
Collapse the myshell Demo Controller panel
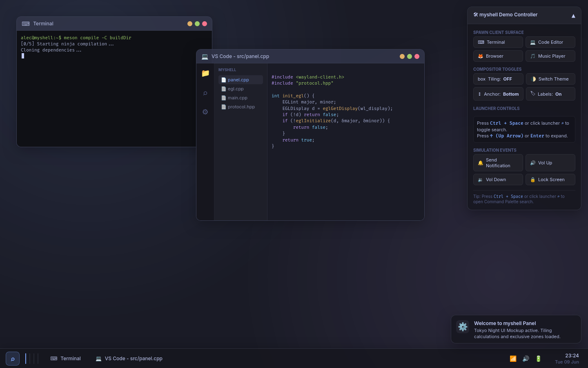(573, 16)
